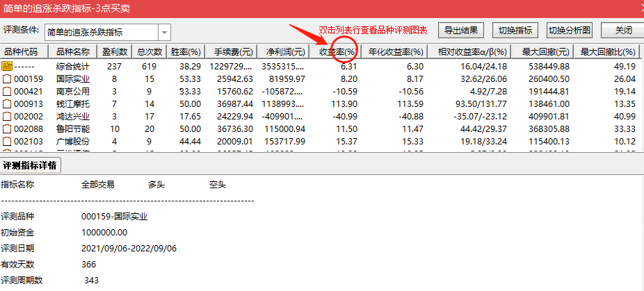The image size is (644, 291).
Task: Sort by 品种名称 column header
Action: [x=73, y=52]
